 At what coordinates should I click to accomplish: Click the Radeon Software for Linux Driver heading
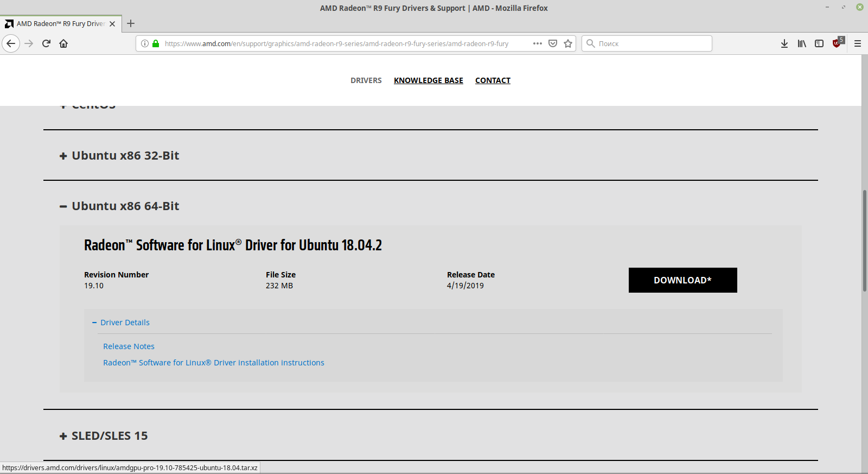233,245
